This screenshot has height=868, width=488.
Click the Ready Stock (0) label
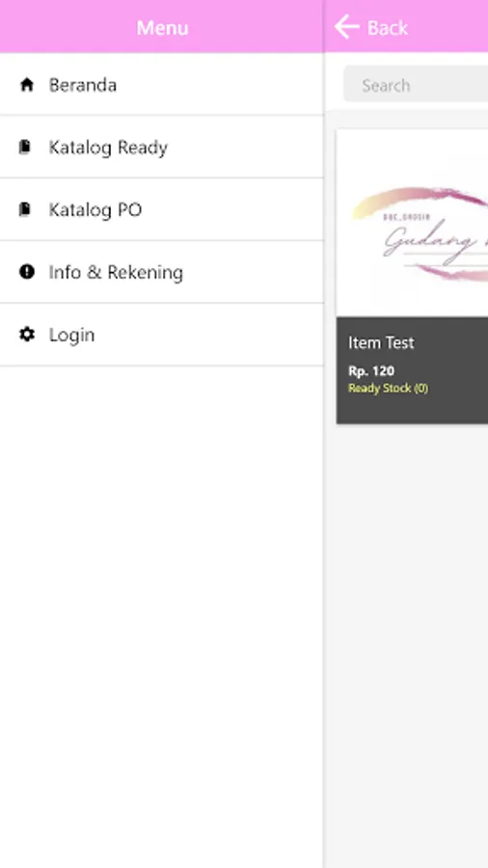coord(388,388)
